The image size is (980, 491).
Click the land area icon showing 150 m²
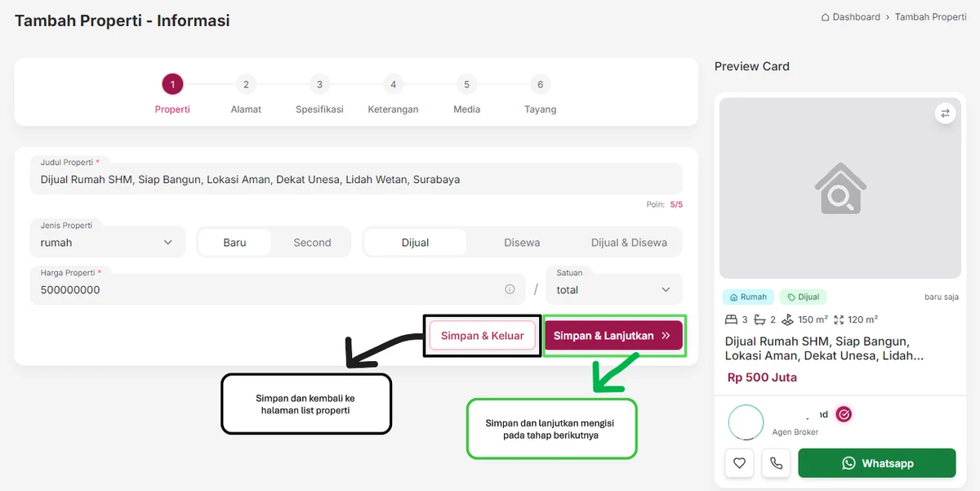[x=787, y=319]
